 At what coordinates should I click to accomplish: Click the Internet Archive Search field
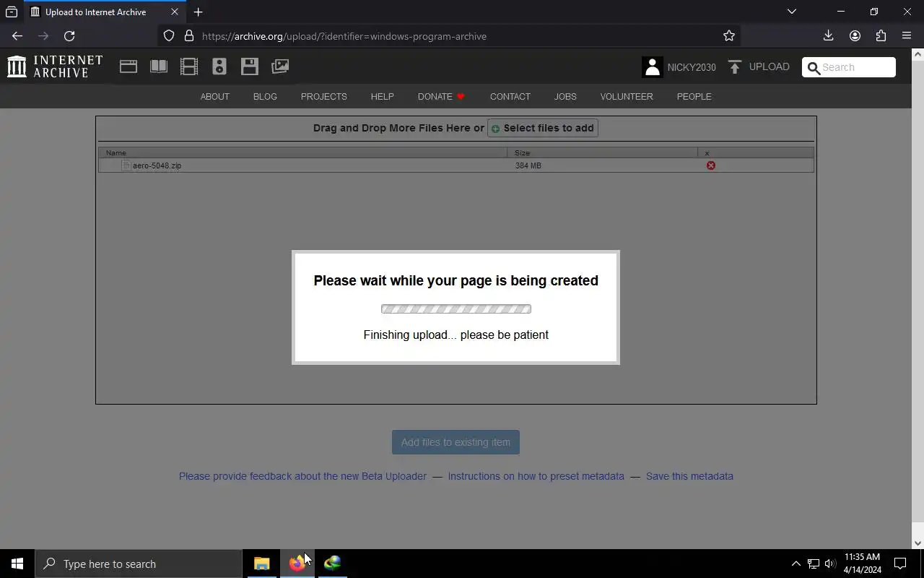pyautogui.click(x=849, y=67)
